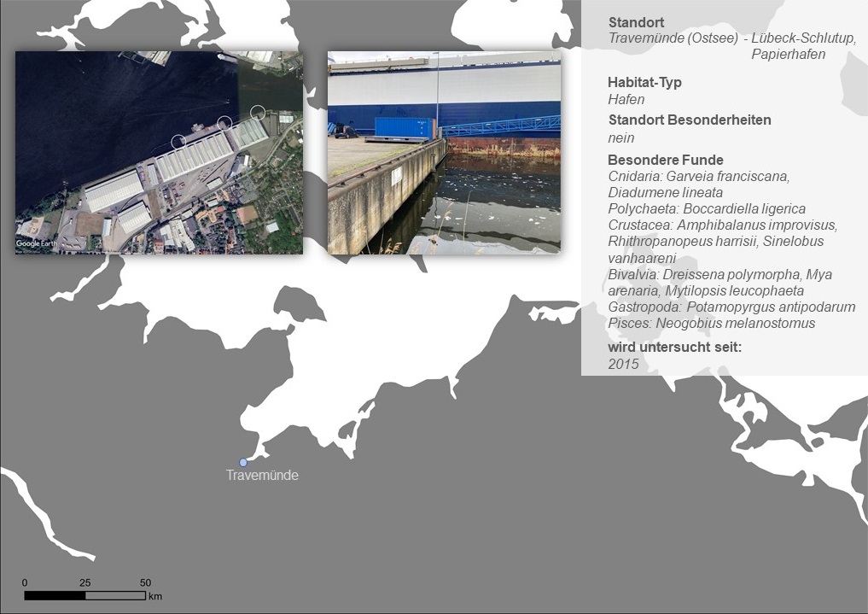Select the Habitat-Typ heading
The width and height of the screenshot is (868, 614).
[644, 83]
